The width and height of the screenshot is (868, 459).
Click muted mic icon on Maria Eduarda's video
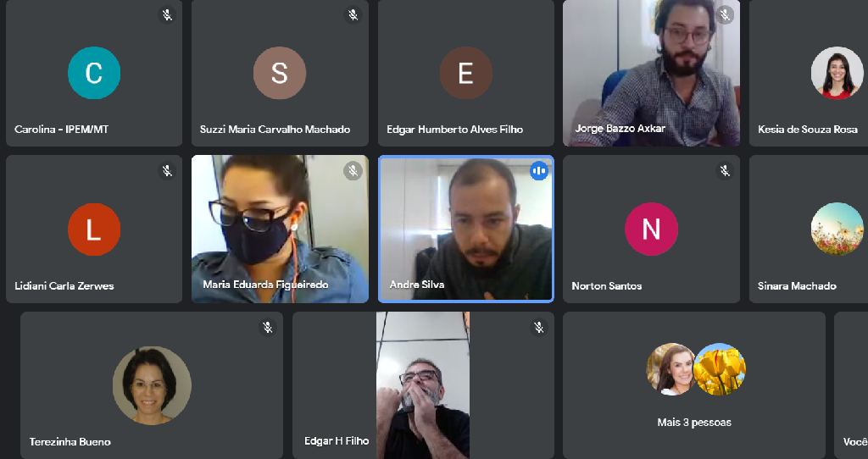(353, 171)
